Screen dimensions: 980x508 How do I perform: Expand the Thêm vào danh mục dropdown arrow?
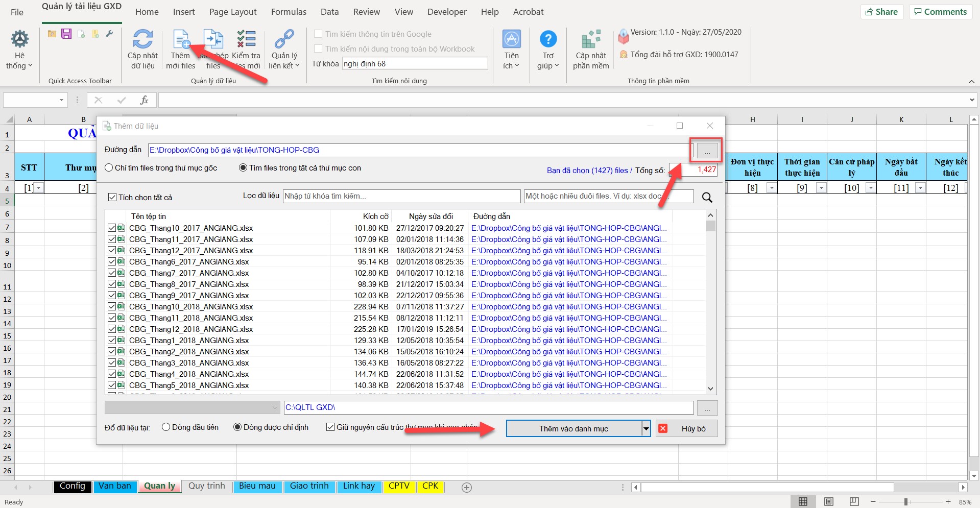[x=646, y=429]
